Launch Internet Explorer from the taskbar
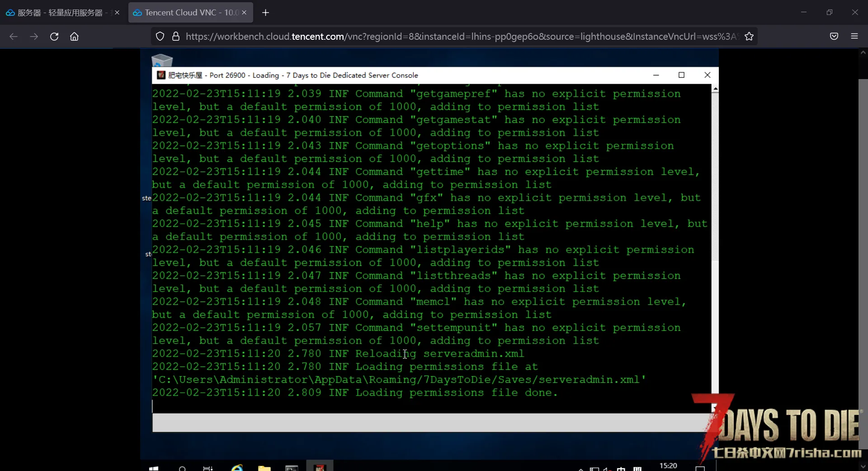Viewport: 868px width, 471px height. [x=237, y=468]
